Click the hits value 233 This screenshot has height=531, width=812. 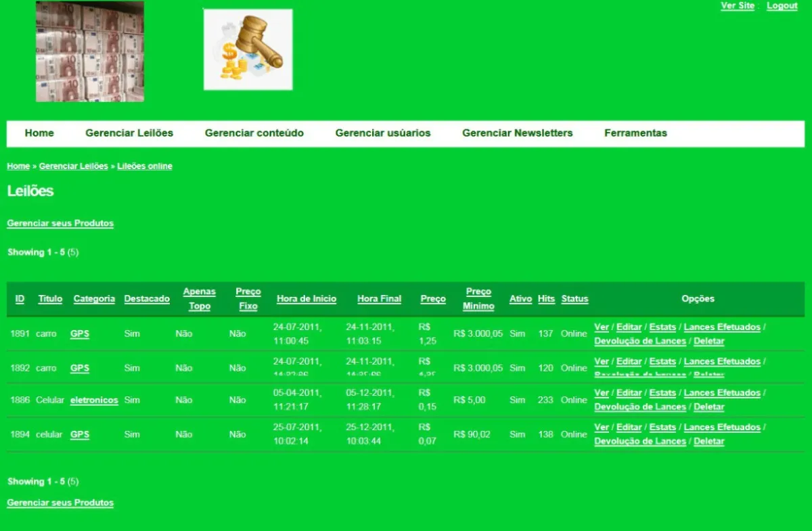(545, 400)
